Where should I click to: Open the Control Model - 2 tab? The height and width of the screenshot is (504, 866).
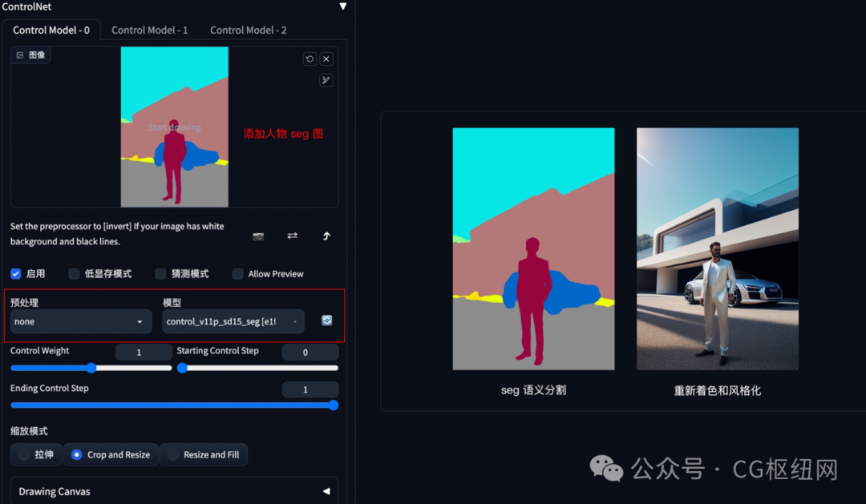click(248, 30)
